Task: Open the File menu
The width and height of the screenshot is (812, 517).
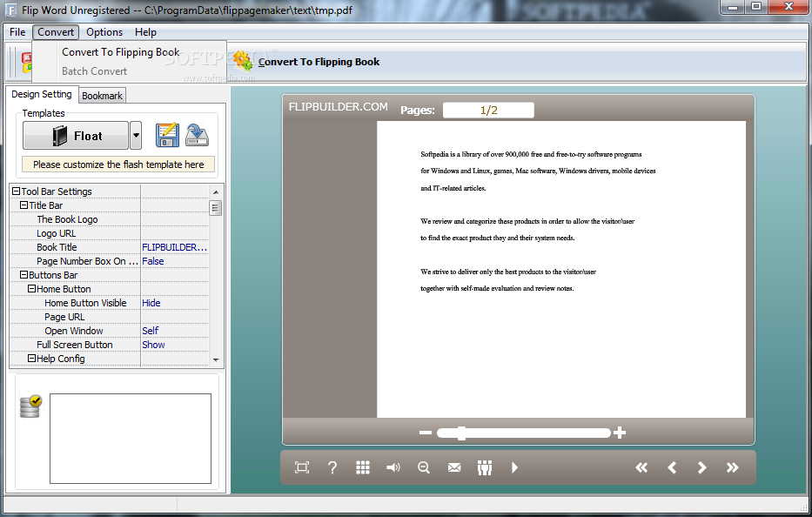Action: (x=17, y=32)
